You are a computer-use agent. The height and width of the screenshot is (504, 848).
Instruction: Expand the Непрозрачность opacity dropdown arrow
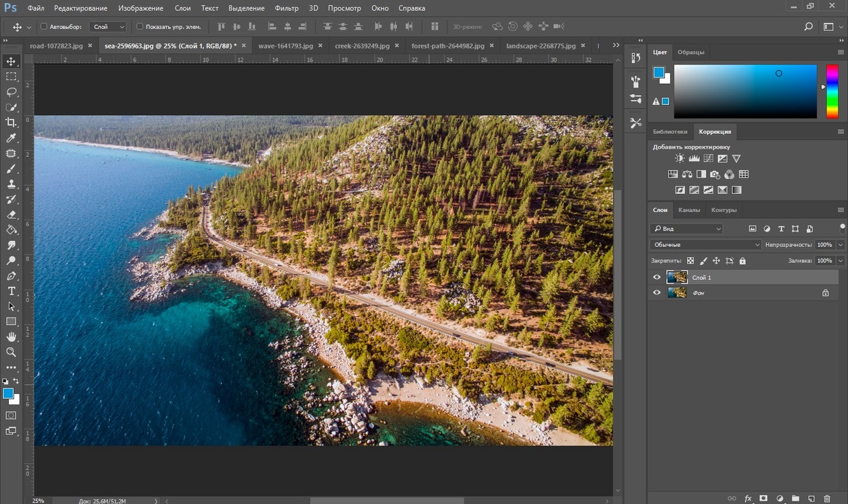[x=841, y=245]
